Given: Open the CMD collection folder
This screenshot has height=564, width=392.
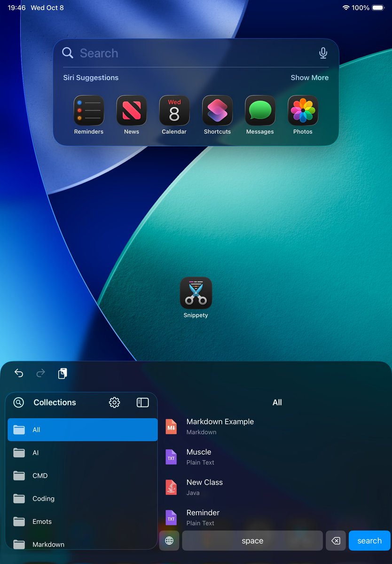Looking at the screenshot, I should (82, 476).
